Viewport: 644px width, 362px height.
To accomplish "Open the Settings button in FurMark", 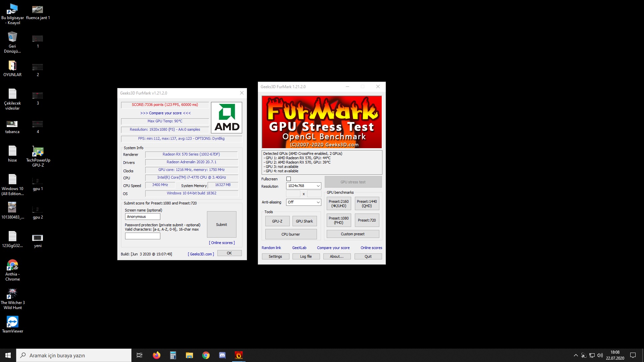I will [x=275, y=256].
